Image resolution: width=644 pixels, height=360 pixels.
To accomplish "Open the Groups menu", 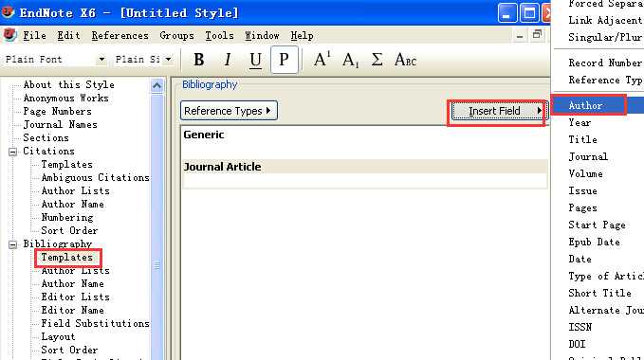I will [x=176, y=36].
